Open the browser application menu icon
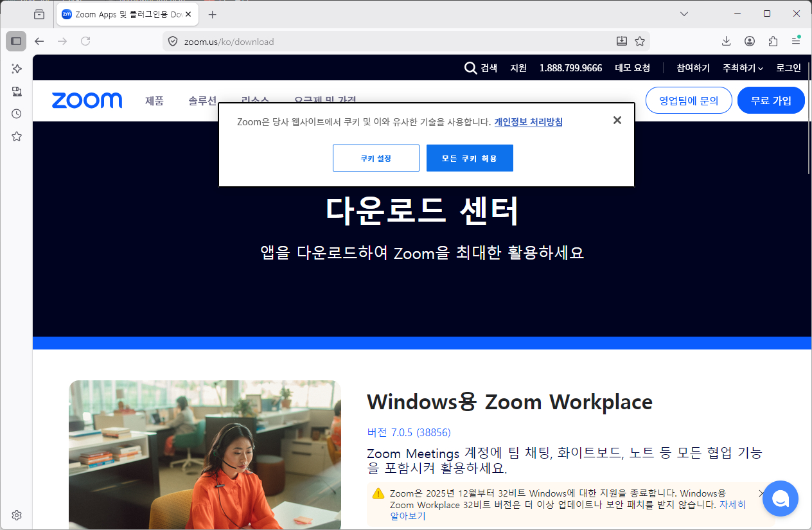This screenshot has height=530, width=812. point(796,41)
